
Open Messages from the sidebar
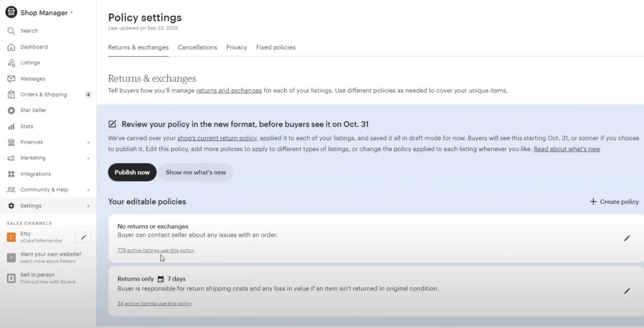click(33, 79)
